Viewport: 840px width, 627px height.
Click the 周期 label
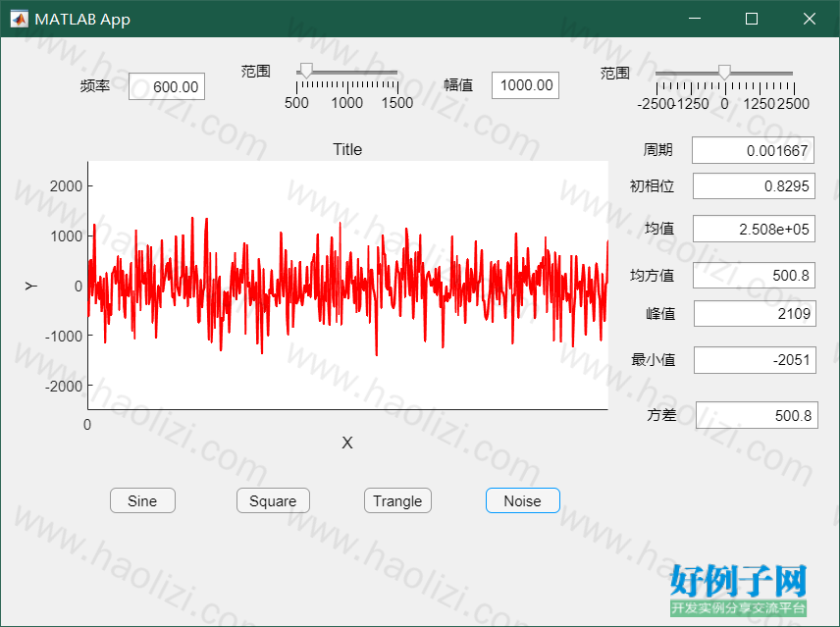[657, 149]
